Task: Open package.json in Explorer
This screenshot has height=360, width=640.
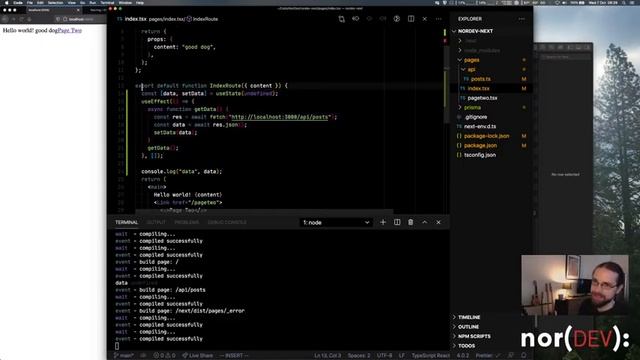Action: coord(480,145)
